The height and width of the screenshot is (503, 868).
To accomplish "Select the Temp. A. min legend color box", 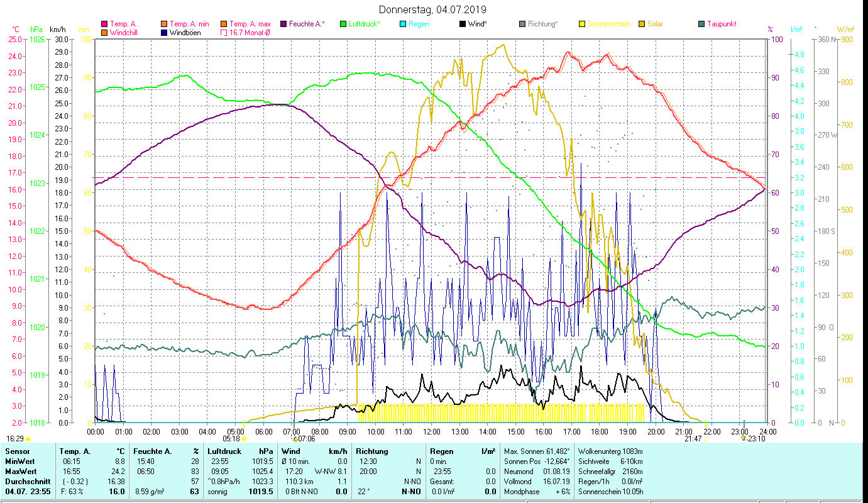I will pos(164,24).
